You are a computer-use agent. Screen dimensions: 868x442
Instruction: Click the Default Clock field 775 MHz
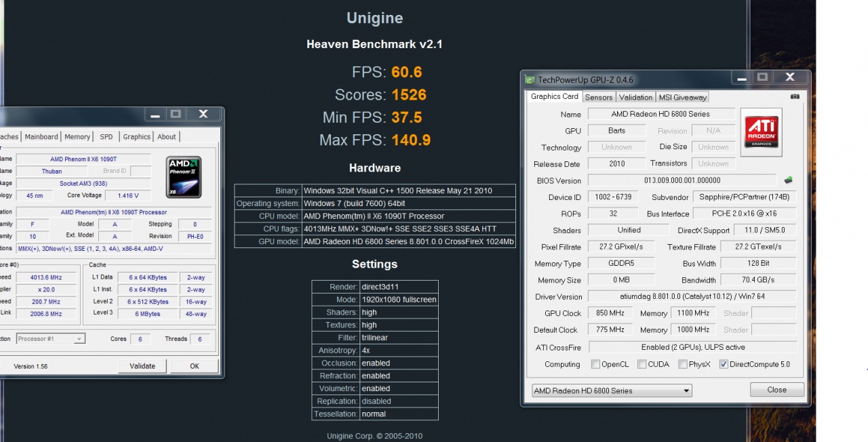click(x=610, y=330)
